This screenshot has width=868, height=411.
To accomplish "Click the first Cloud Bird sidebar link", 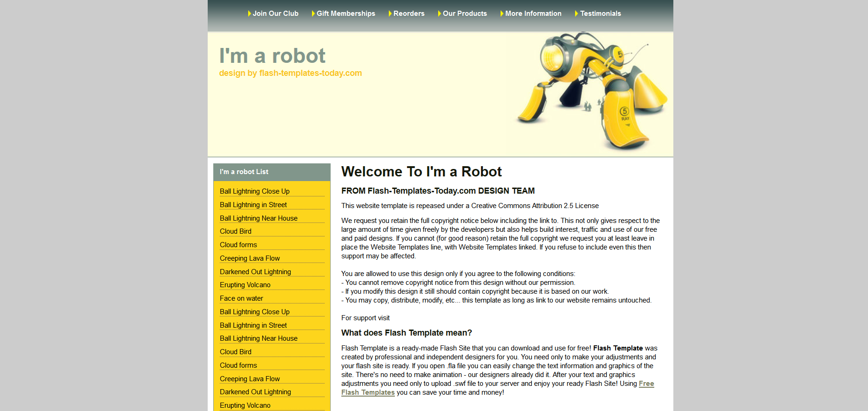I will coord(235,231).
